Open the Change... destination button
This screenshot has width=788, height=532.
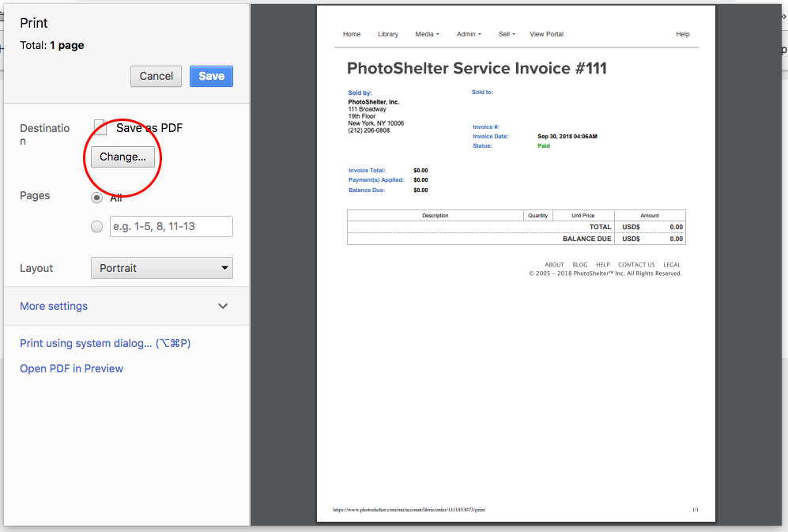point(123,157)
